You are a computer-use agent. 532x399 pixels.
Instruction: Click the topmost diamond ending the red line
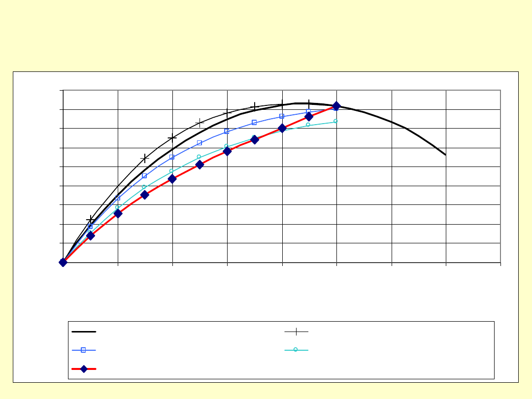(336, 106)
